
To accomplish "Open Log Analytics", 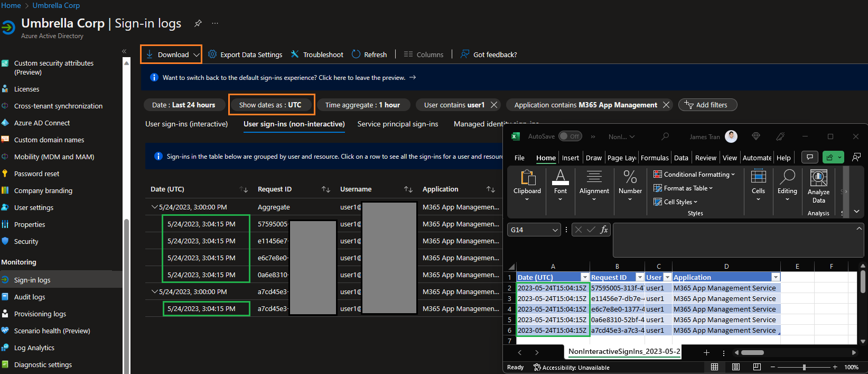I will point(34,348).
